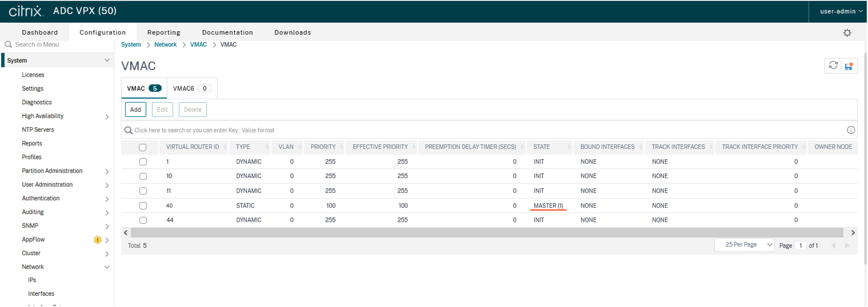868x307 pixels.
Task: Click the table search magnifier icon
Action: click(x=128, y=130)
